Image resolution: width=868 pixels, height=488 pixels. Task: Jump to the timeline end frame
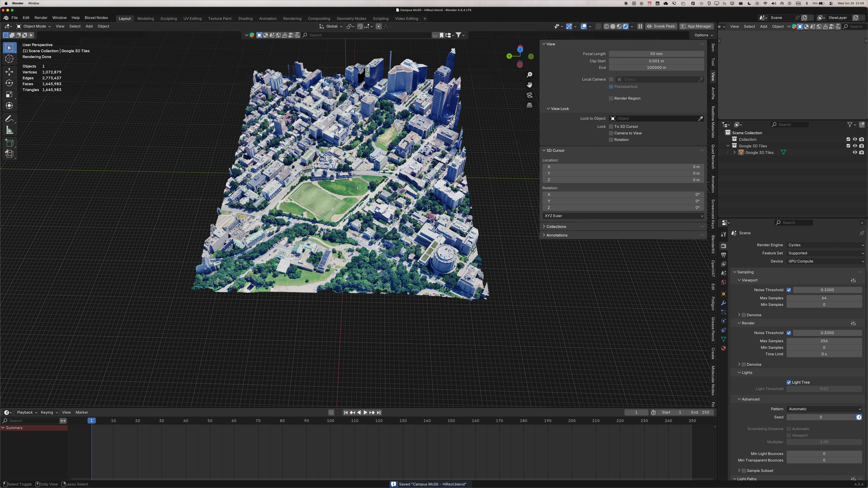(379, 413)
